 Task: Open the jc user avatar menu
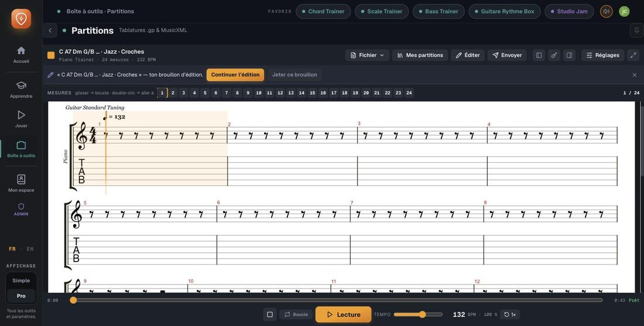pos(624,11)
